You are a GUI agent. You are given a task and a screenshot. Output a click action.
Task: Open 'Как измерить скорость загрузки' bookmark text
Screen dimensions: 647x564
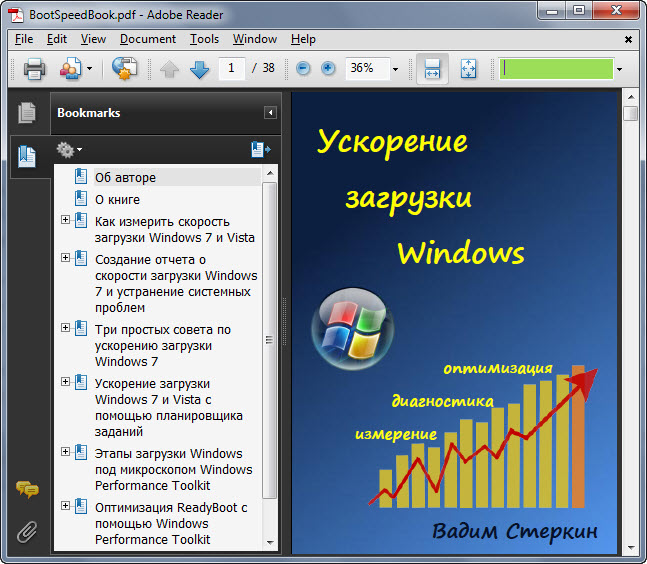pos(175,230)
